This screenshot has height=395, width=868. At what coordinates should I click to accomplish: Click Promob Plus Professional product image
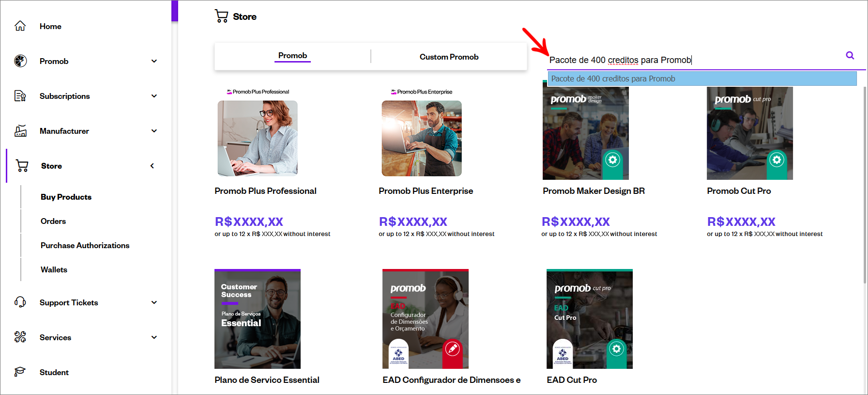258,138
